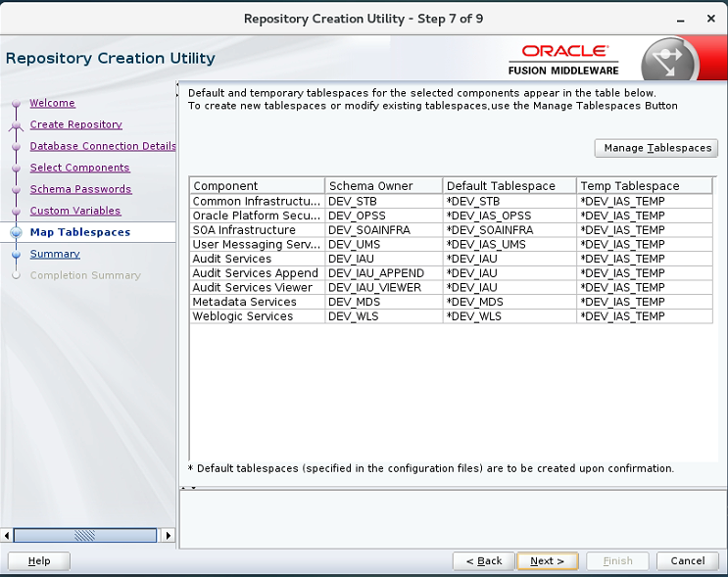This screenshot has width=728, height=577.
Task: Navigate to Select Components step
Action: tap(80, 168)
